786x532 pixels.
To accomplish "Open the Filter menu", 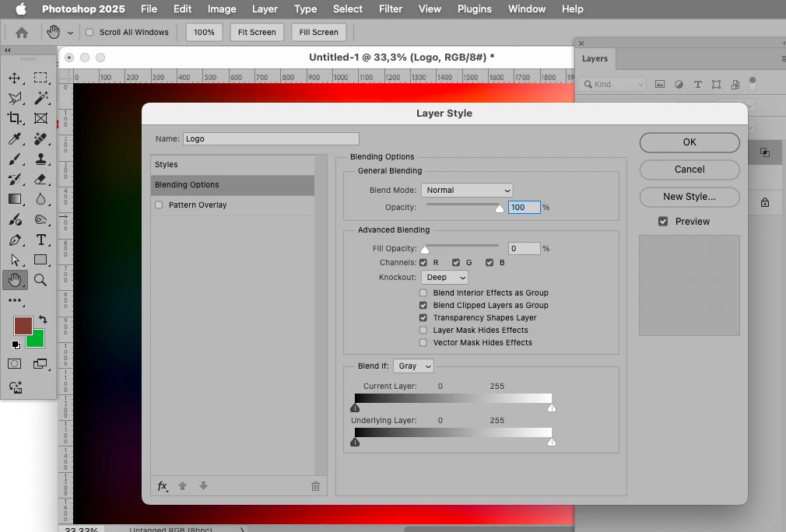I will pyautogui.click(x=391, y=9).
